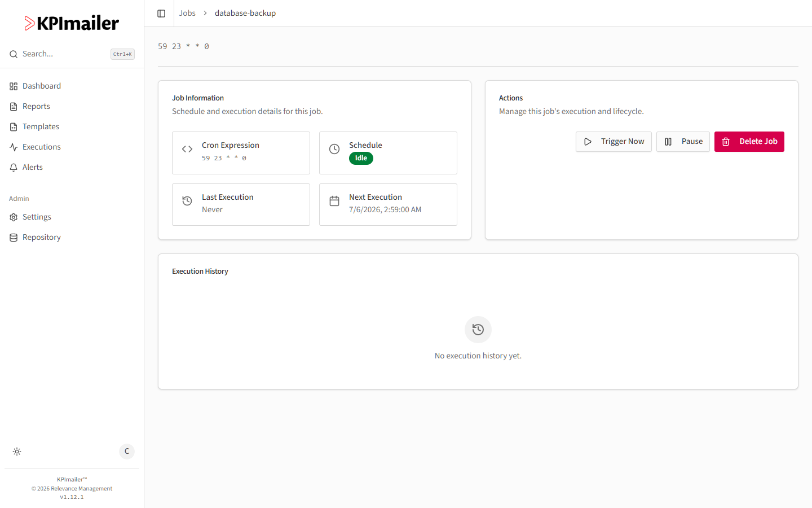Toggle the light/dark theme sun icon
Viewport: 812px width, 508px height.
click(17, 452)
